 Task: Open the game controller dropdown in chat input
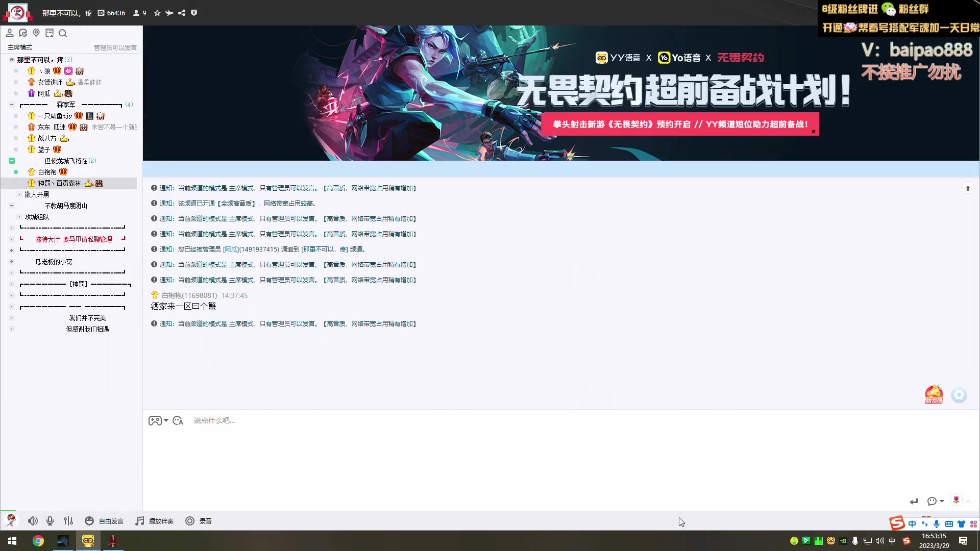[x=158, y=421]
